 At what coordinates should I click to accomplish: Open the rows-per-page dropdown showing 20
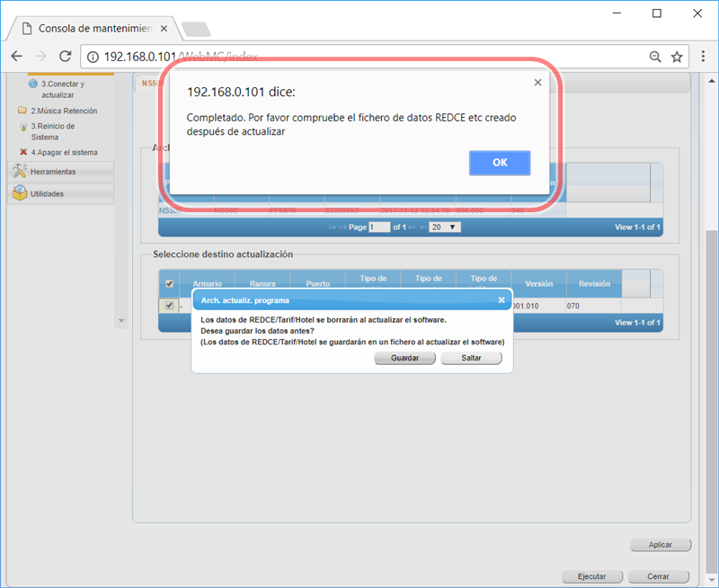pyautogui.click(x=444, y=227)
